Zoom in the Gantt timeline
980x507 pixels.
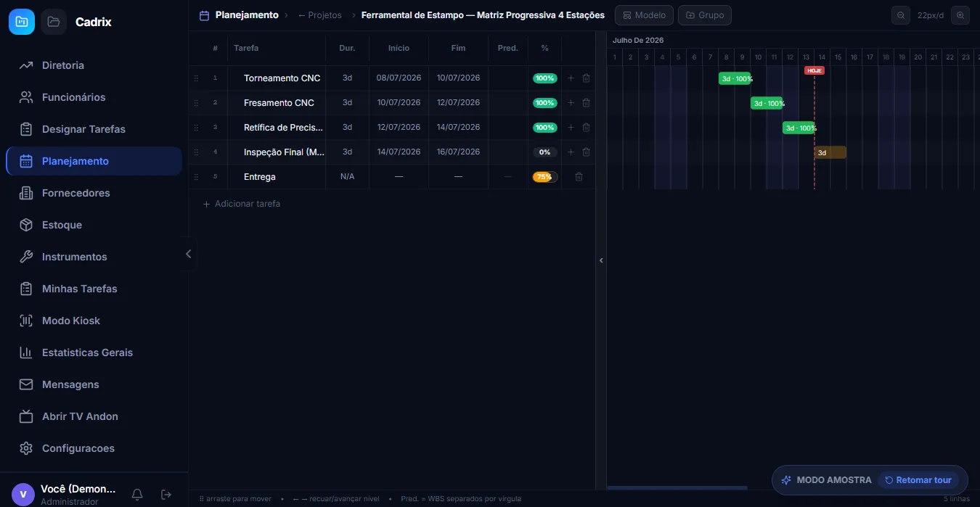point(960,15)
